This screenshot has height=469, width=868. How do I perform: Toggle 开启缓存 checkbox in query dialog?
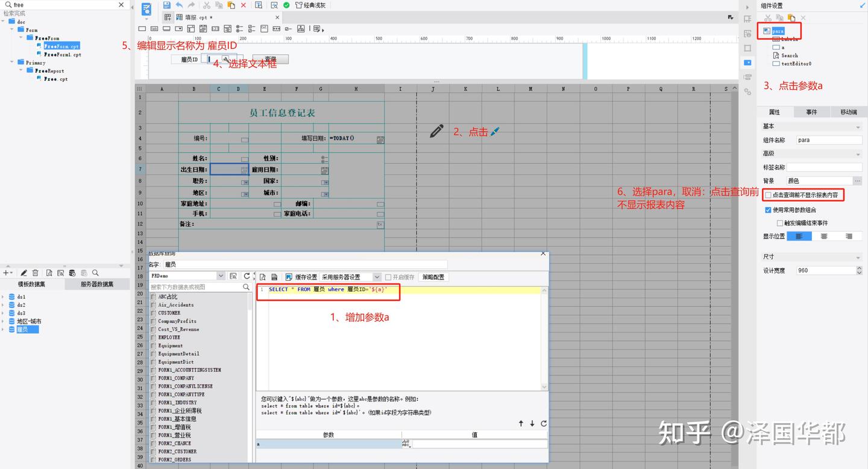388,277
